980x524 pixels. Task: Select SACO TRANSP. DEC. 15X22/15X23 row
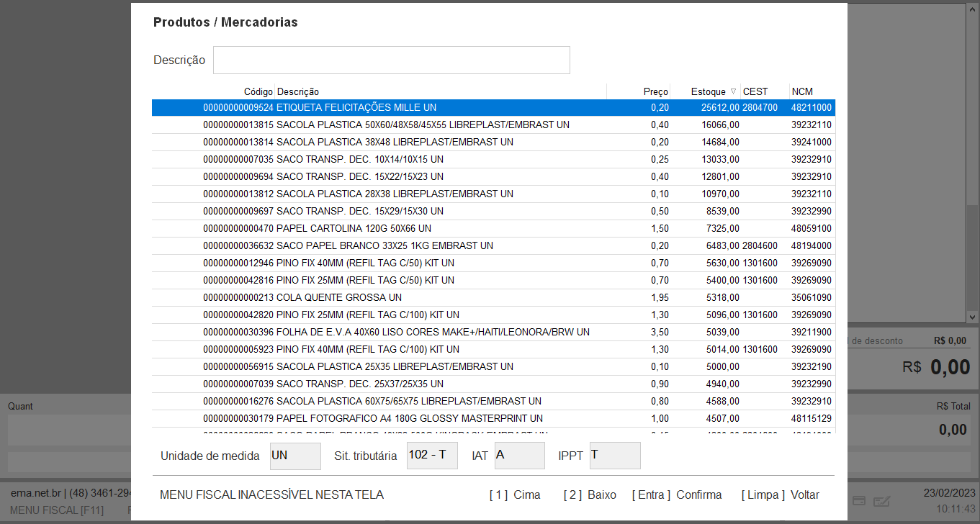pyautogui.click(x=493, y=176)
